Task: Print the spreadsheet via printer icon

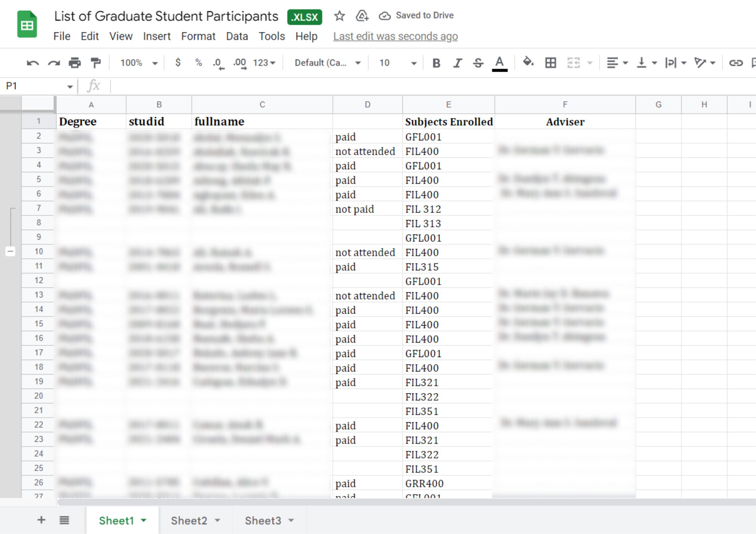Action: click(x=75, y=63)
